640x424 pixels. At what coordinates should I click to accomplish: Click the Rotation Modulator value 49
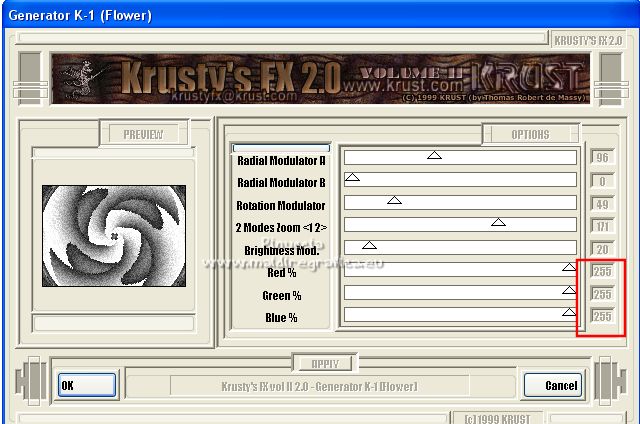602,204
